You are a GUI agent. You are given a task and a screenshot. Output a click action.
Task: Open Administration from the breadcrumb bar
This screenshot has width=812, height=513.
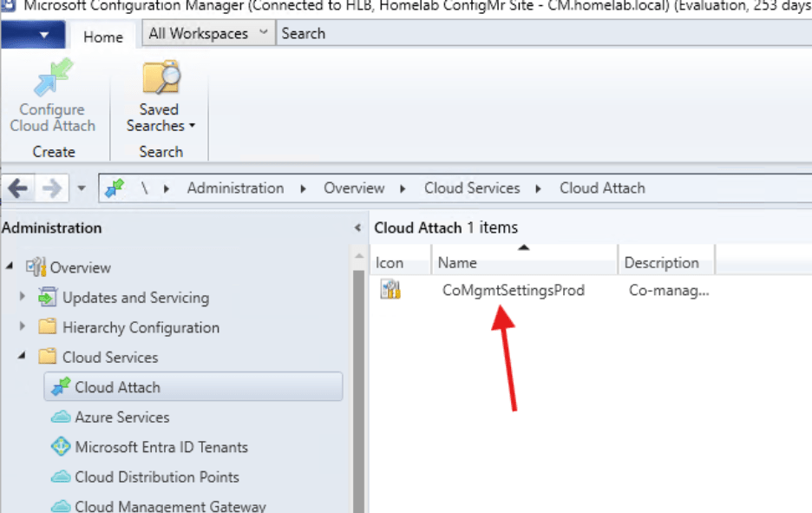(235, 187)
